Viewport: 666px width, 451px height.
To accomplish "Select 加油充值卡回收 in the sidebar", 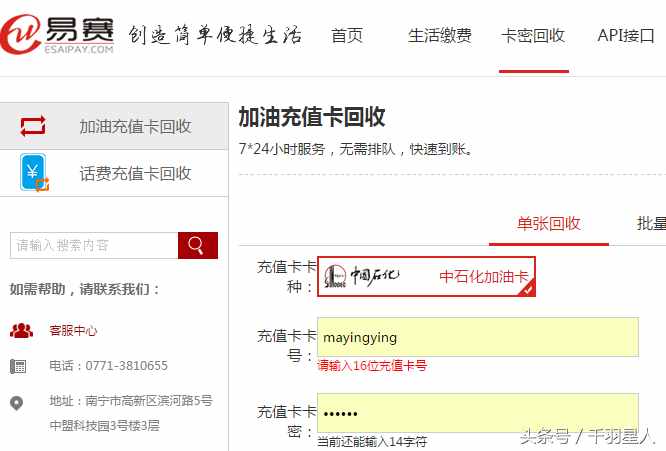I will [x=114, y=126].
